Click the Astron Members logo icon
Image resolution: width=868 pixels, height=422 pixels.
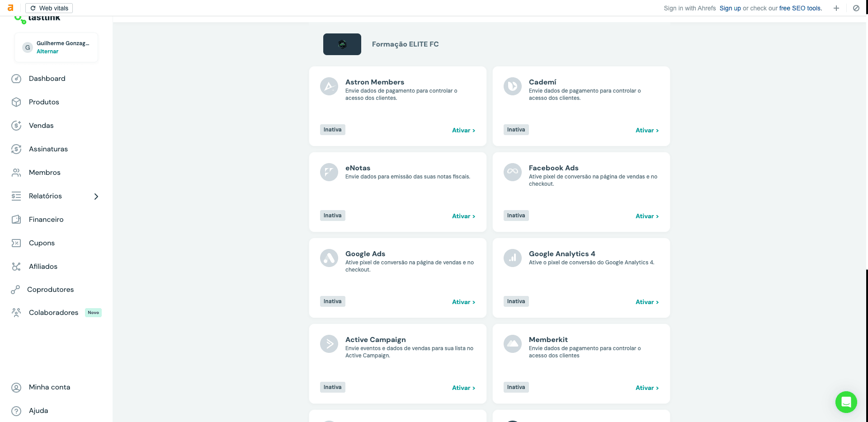tap(329, 86)
